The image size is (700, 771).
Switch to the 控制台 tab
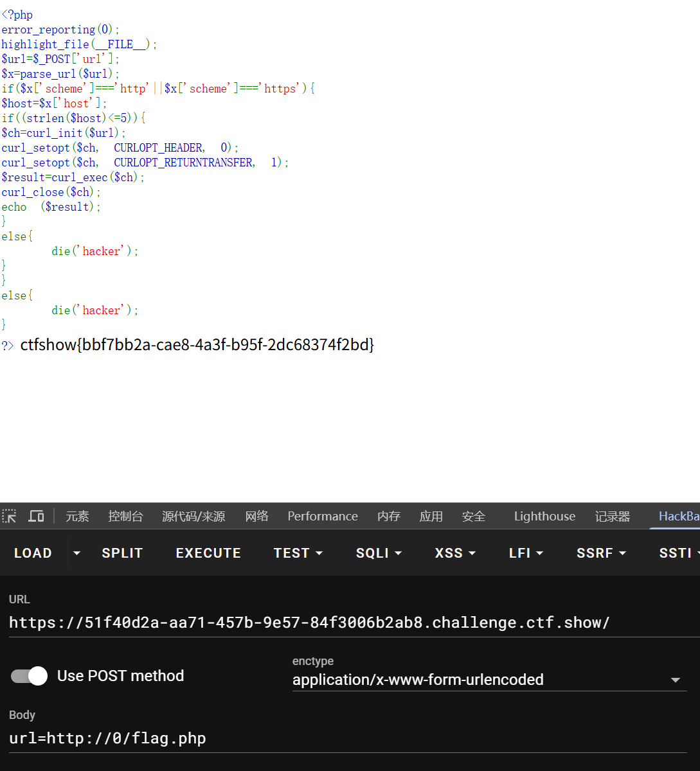pos(125,517)
